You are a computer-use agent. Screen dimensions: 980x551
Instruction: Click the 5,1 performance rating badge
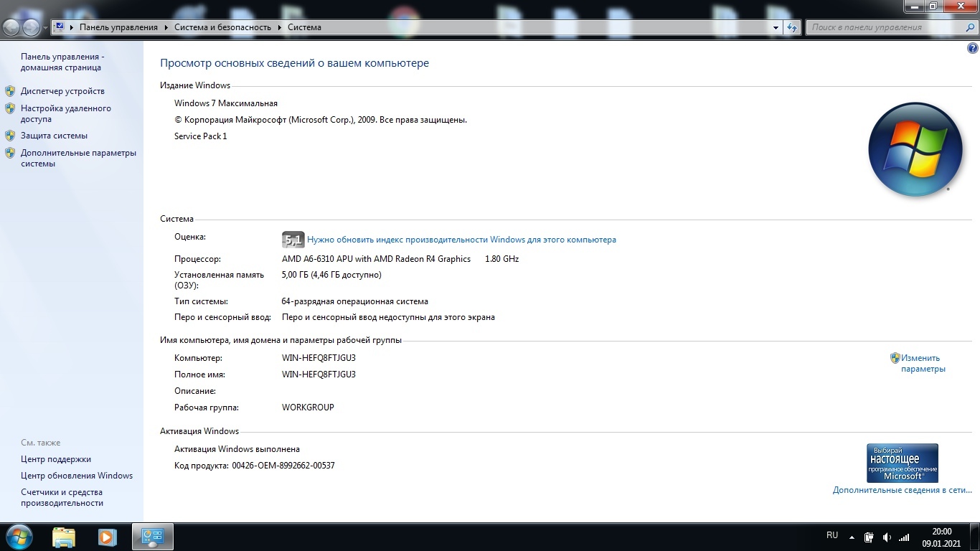click(x=293, y=240)
